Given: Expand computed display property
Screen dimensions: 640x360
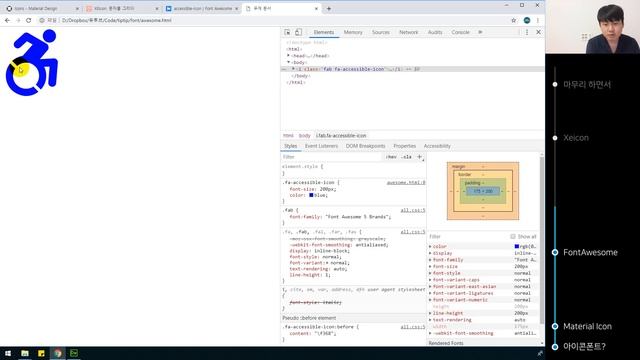Looking at the screenshot, I should coord(430,253).
